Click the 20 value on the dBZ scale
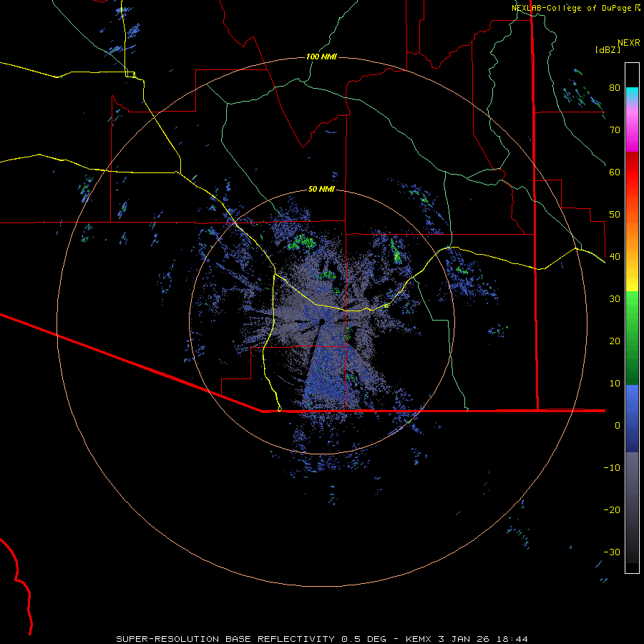The height and width of the screenshot is (644, 644). coord(615,341)
